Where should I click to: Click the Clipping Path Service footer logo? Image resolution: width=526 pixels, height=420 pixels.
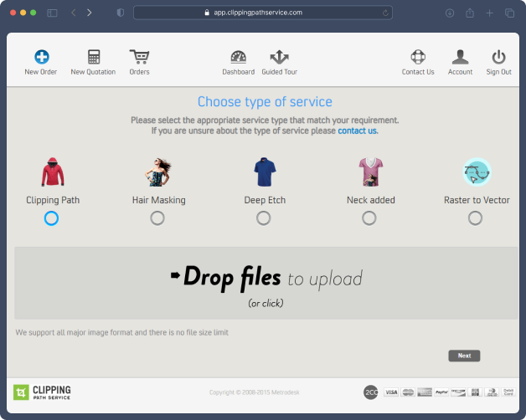point(43,392)
